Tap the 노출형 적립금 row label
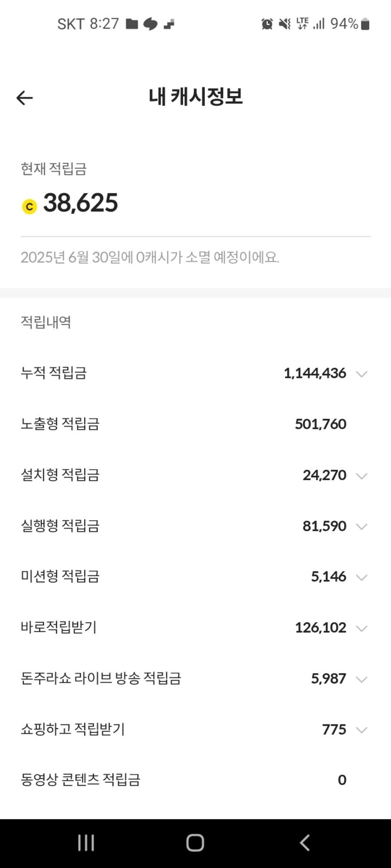Screen dimensions: 391x868 (60, 424)
